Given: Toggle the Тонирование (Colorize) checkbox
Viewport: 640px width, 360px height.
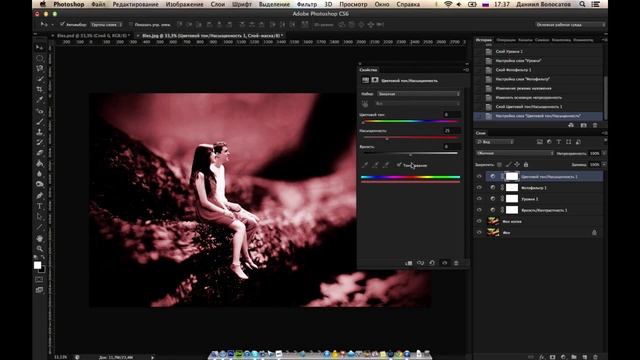Looking at the screenshot, I should (399, 165).
